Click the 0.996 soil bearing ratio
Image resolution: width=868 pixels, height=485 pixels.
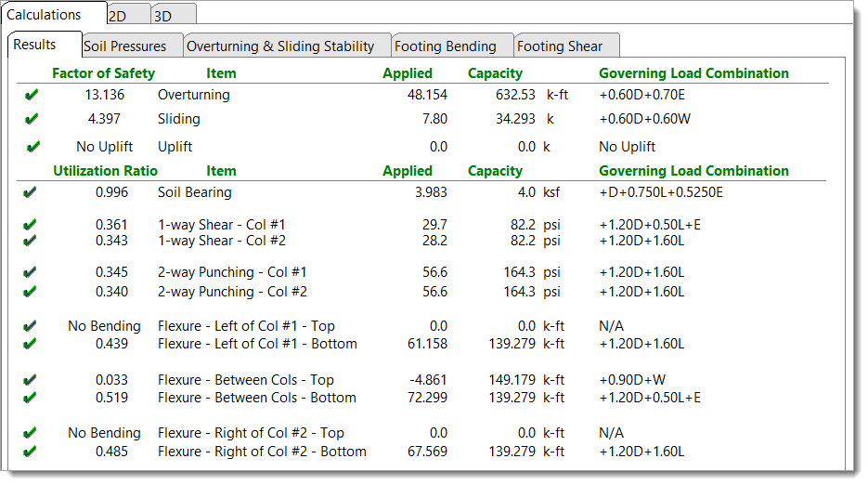111,192
